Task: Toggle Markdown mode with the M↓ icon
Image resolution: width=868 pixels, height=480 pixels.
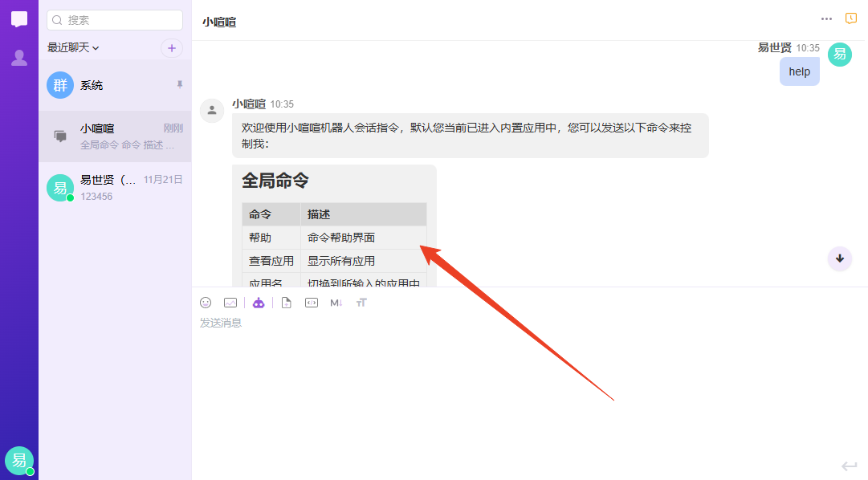Action: [x=336, y=303]
